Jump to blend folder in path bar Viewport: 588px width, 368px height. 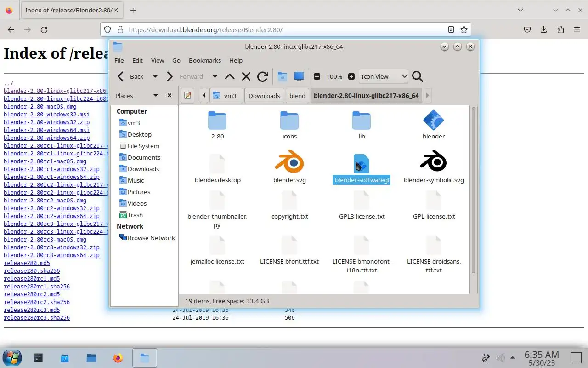pos(297,96)
